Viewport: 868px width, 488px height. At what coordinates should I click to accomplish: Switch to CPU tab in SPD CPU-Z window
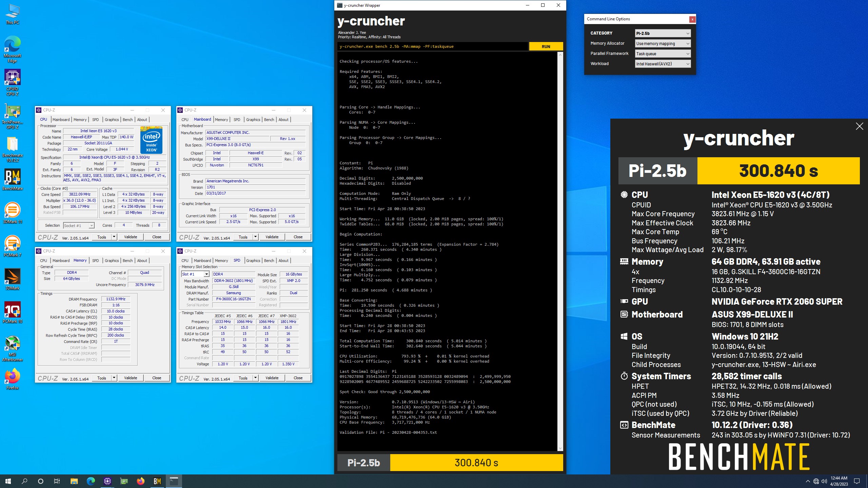(185, 261)
